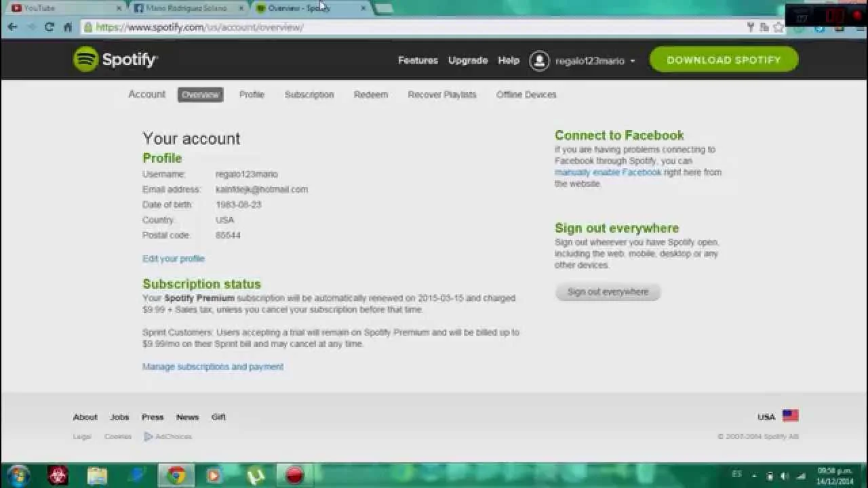Close the Overview - Spotify tab
The height and width of the screenshot is (488, 868).
363,8
